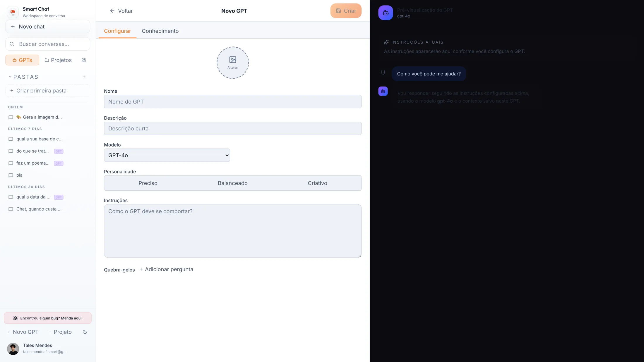644x362 pixels.
Task: Select the Preciso personality option
Action: coord(148,183)
